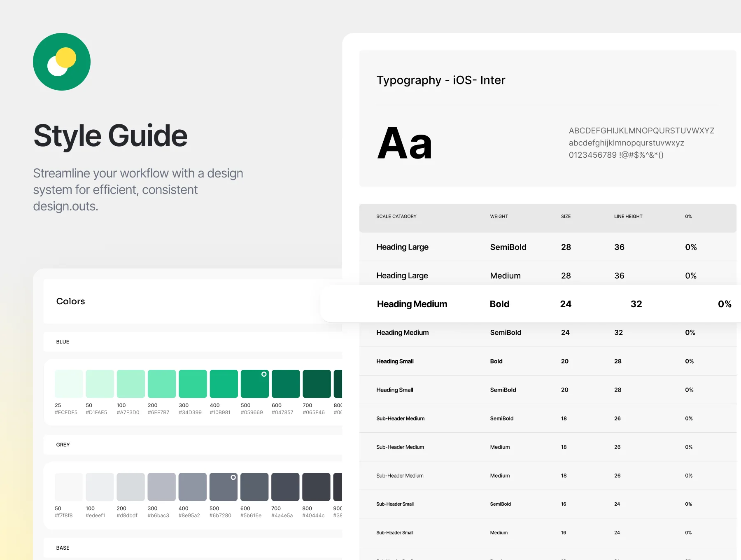Screen dimensions: 741x560
Task: Click the "#edeef1" hex code
Action: coord(96,516)
